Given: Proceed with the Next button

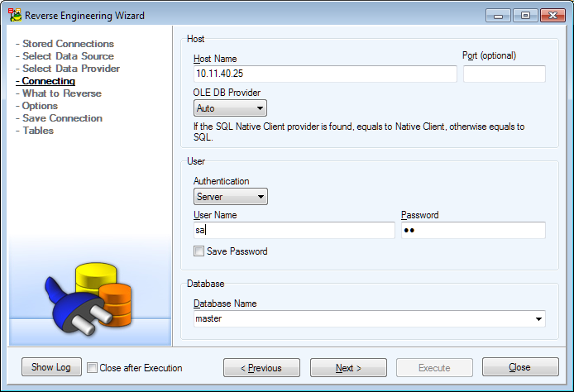Looking at the screenshot, I should pyautogui.click(x=348, y=367).
